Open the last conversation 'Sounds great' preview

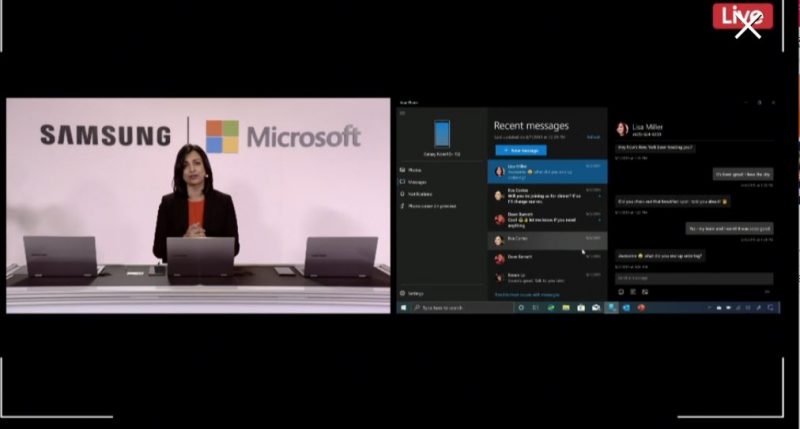click(547, 278)
